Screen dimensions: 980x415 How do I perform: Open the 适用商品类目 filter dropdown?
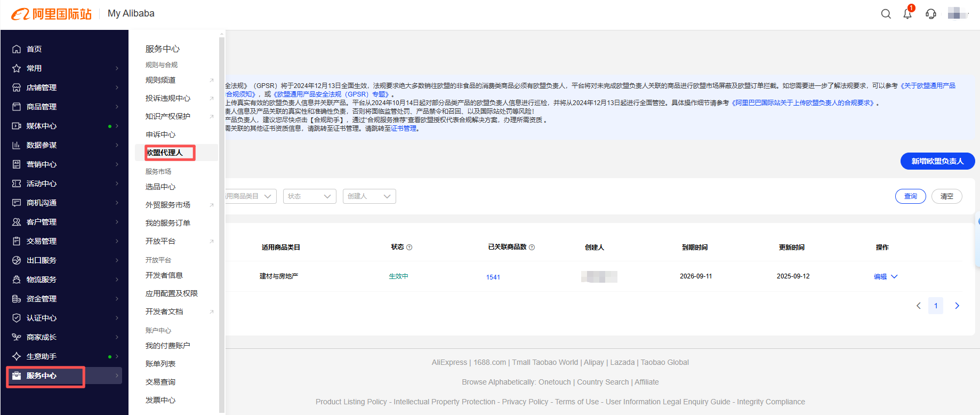250,196
